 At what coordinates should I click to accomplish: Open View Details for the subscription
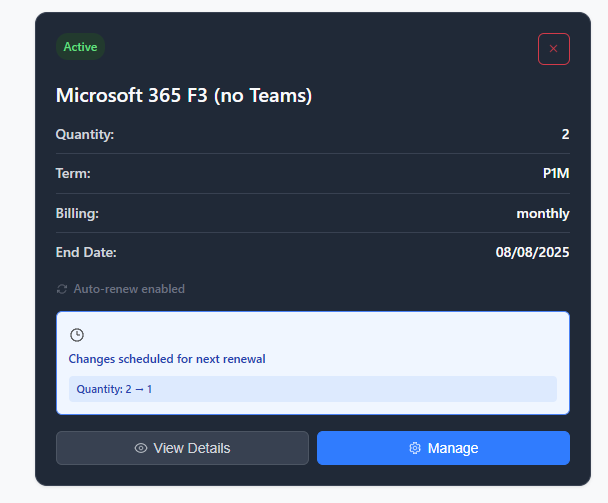tap(182, 448)
